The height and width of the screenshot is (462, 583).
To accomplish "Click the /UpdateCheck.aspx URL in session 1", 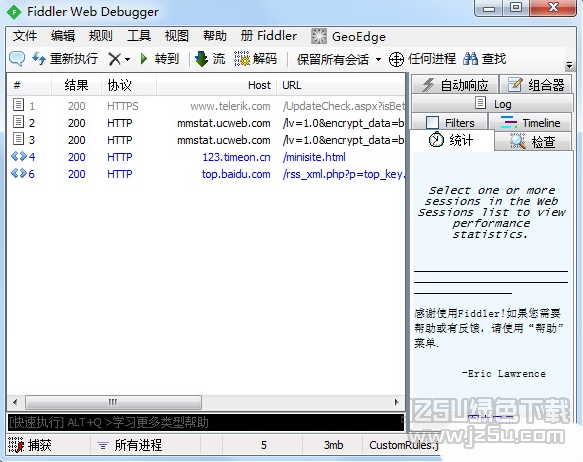I will (x=343, y=106).
